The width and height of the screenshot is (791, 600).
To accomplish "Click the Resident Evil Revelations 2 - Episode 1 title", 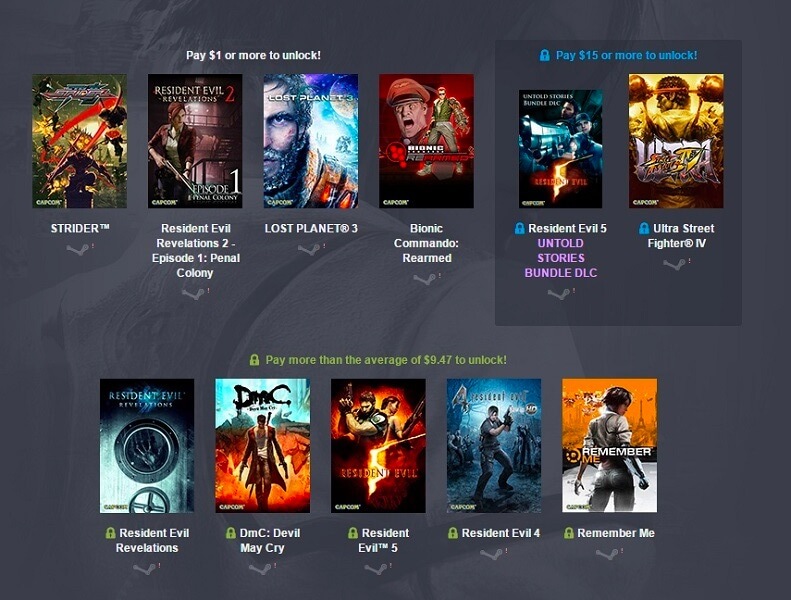I will (195, 250).
